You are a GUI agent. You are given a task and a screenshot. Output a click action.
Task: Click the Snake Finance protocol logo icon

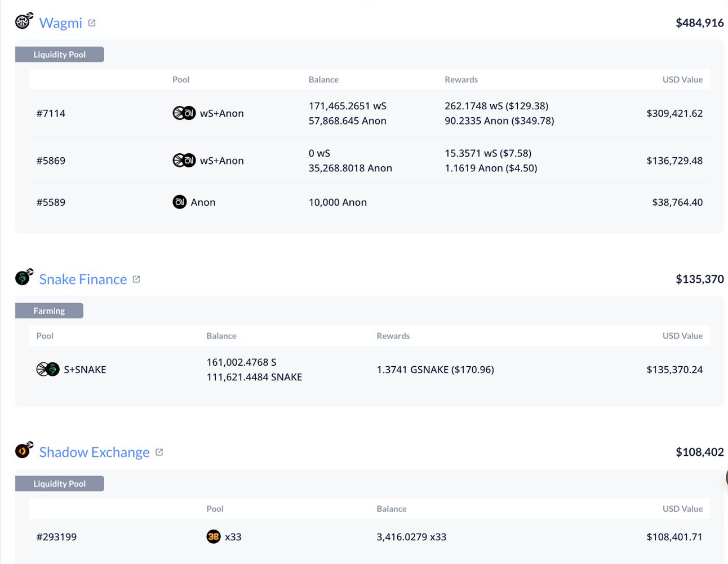coord(24,277)
